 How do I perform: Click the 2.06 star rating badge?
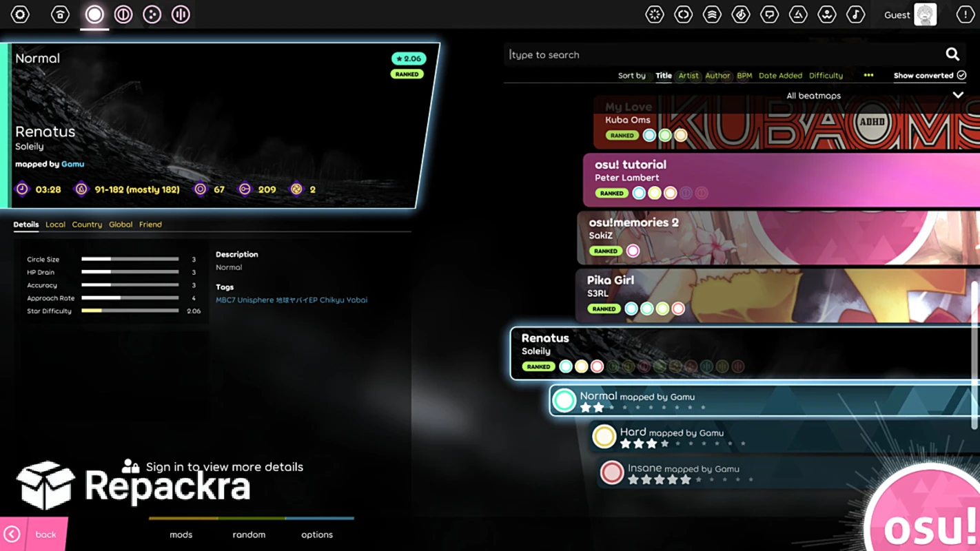(409, 59)
